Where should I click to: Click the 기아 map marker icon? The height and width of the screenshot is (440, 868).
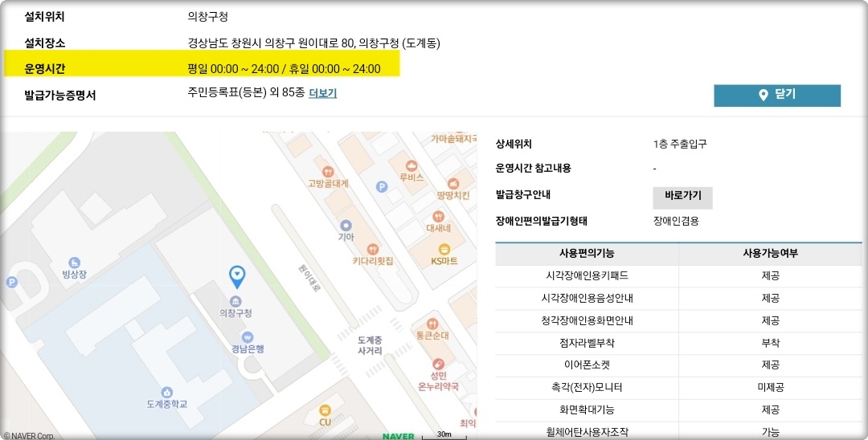click(346, 225)
